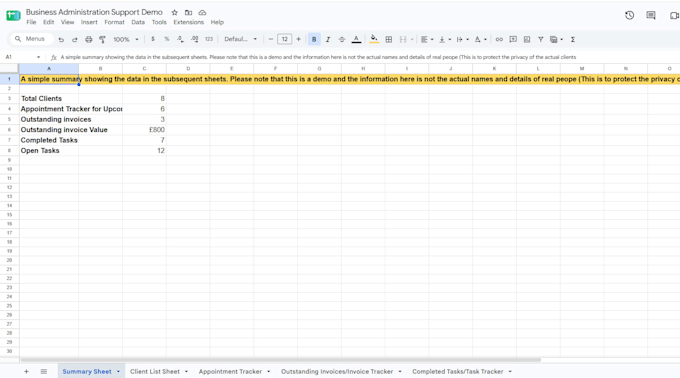The width and height of the screenshot is (680, 378).
Task: Open the zoom 100% dropdown
Action: click(126, 39)
